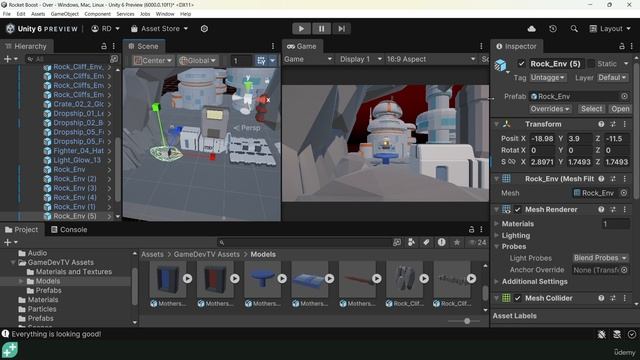Image resolution: width=640 pixels, height=360 pixels.
Task: Open Unity Cloud icon in toolbar
Action: pos(531,29)
